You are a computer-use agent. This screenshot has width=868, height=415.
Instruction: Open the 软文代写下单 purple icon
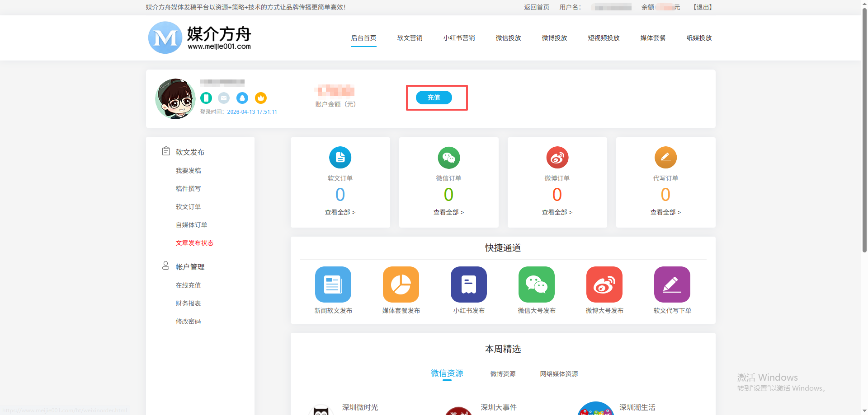[672, 284]
